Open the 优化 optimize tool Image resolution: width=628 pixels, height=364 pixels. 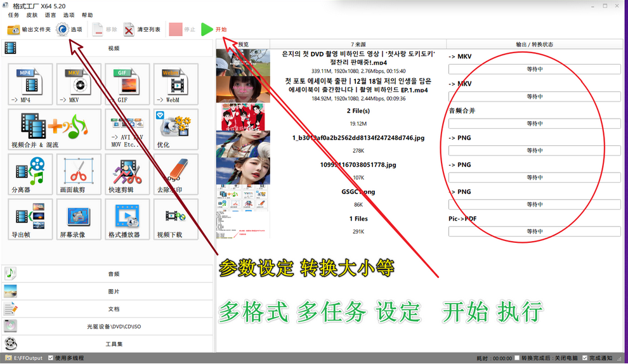(x=176, y=129)
